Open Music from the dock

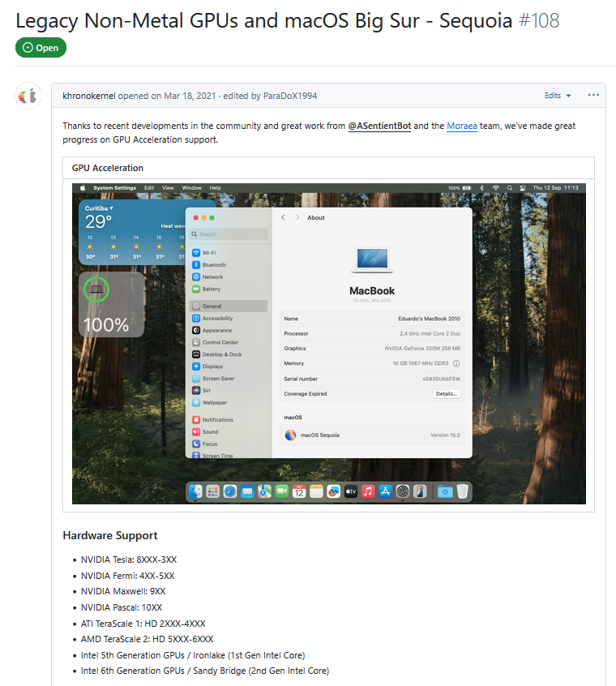pos(368,491)
